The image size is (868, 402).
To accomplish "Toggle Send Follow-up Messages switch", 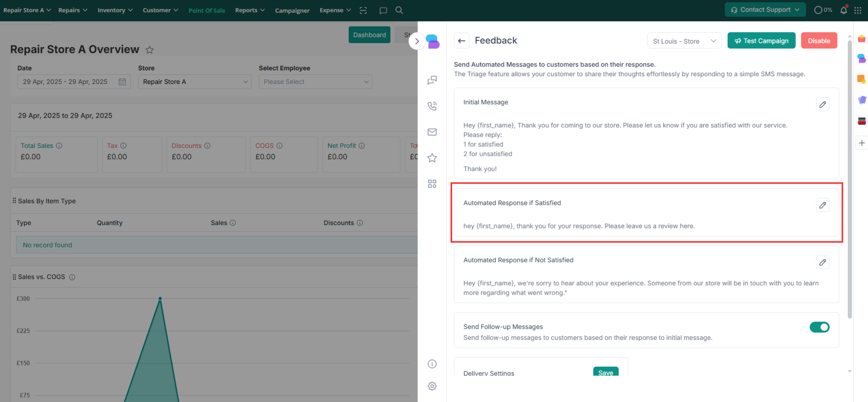I will [819, 327].
